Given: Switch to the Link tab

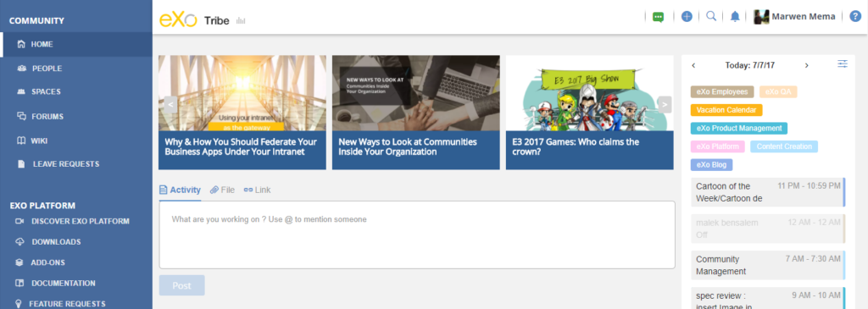Looking at the screenshot, I should [258, 190].
